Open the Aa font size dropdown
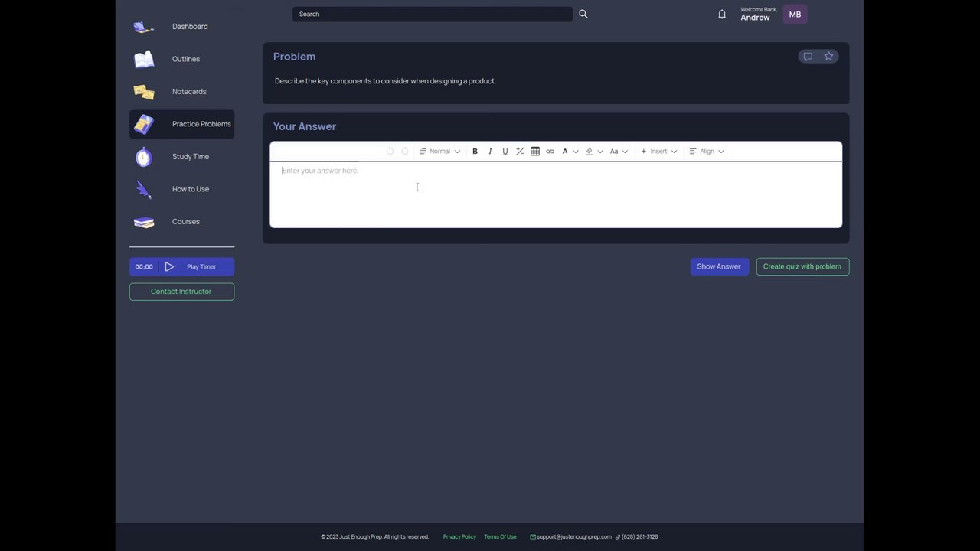The width and height of the screenshot is (980, 551). coord(619,152)
